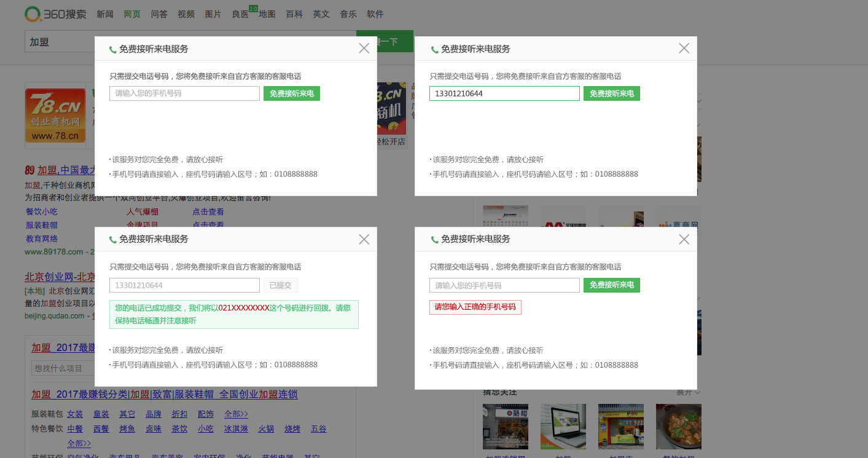868x458 pixels.
Task: Open the 女装 category link
Action: click(75, 414)
